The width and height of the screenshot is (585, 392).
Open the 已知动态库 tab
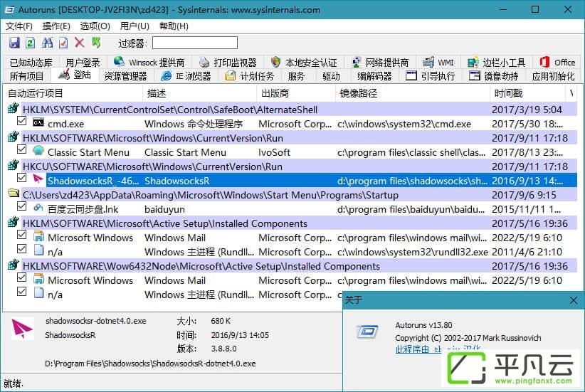click(31, 63)
